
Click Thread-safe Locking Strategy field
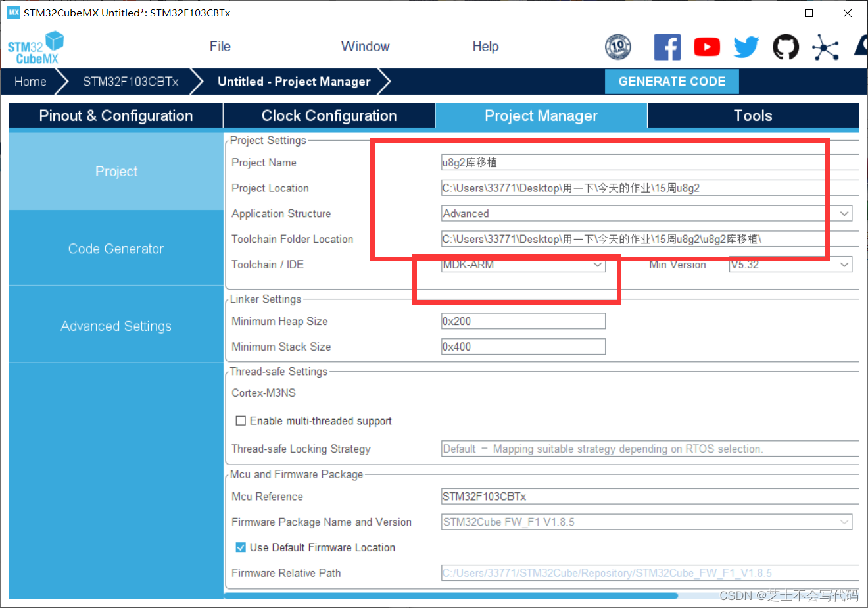click(x=650, y=449)
